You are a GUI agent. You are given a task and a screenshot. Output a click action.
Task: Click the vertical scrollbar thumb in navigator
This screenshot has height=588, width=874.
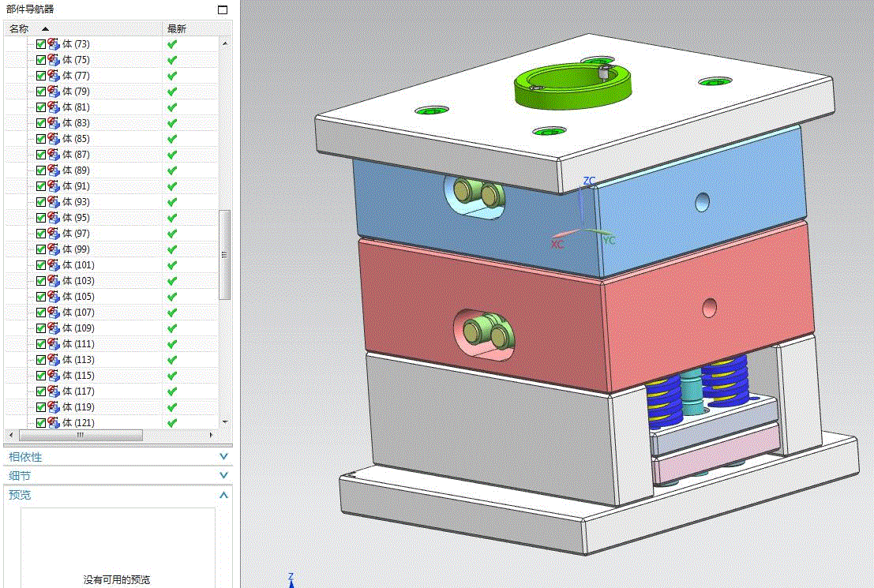click(x=225, y=255)
